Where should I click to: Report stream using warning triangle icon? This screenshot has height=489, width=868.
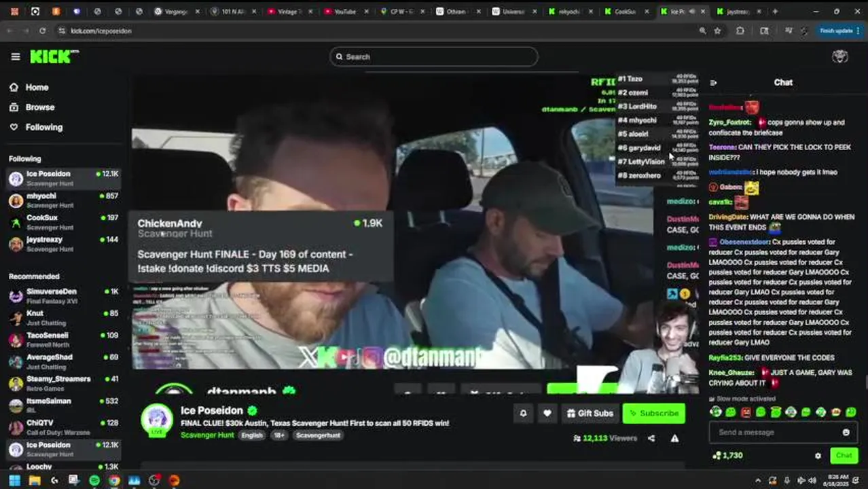coord(674,439)
